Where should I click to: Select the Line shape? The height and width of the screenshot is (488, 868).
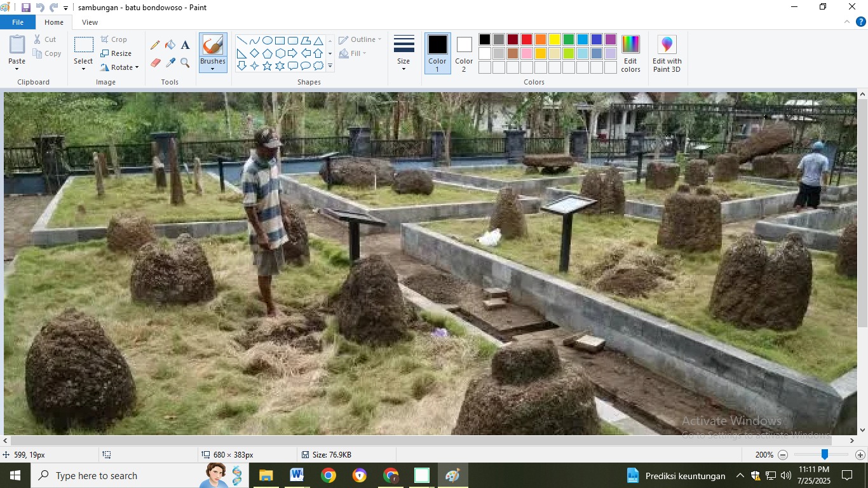coord(242,41)
